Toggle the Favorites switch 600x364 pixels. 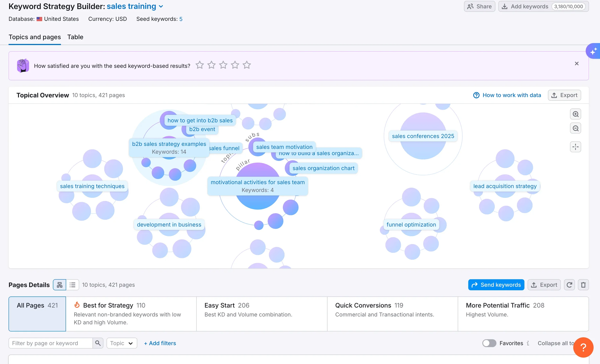(x=489, y=343)
